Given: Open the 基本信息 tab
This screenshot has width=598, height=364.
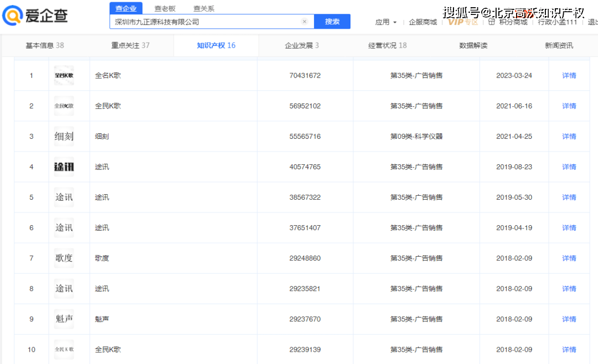Looking at the screenshot, I should pos(44,45).
